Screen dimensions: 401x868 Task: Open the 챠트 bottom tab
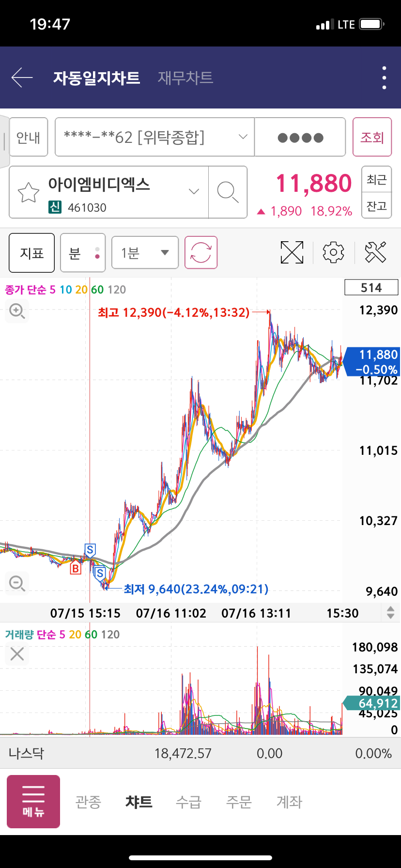pos(139,802)
